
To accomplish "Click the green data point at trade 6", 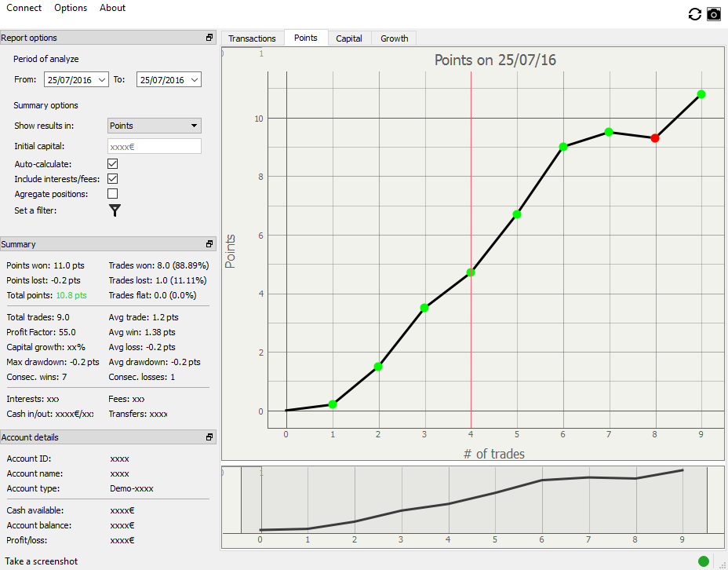I will (x=563, y=147).
